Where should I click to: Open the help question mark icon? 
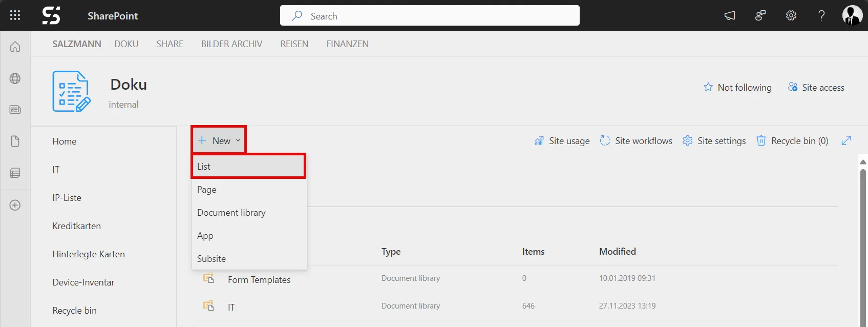[x=821, y=15]
